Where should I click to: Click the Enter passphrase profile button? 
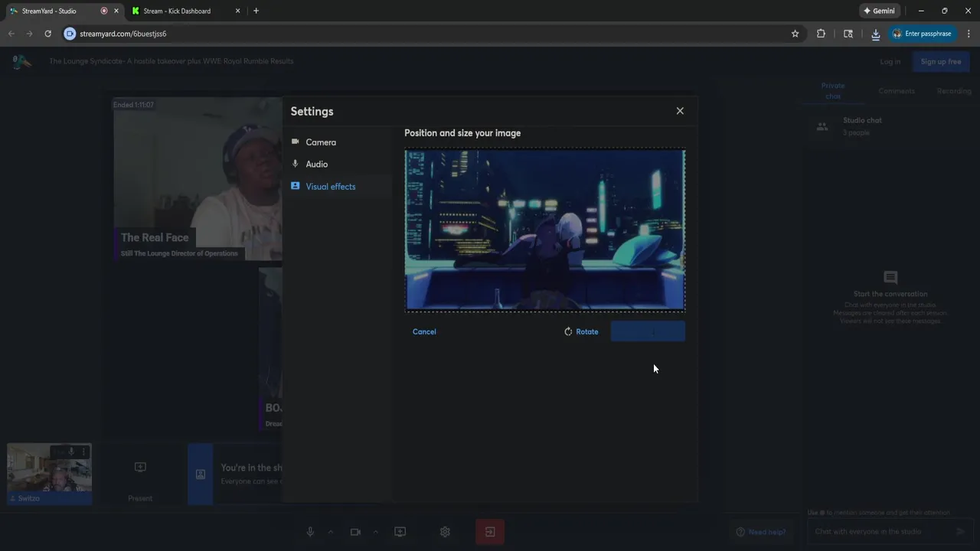(922, 34)
